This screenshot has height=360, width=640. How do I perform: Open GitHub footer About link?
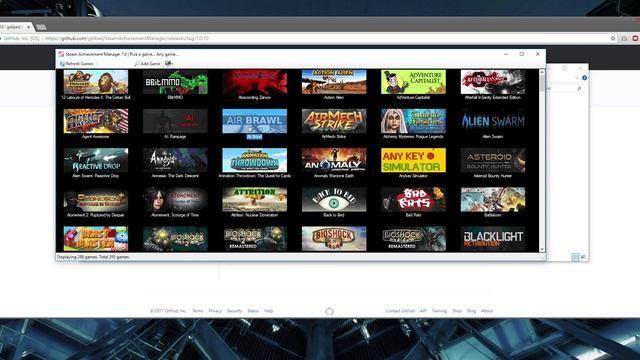point(487,311)
